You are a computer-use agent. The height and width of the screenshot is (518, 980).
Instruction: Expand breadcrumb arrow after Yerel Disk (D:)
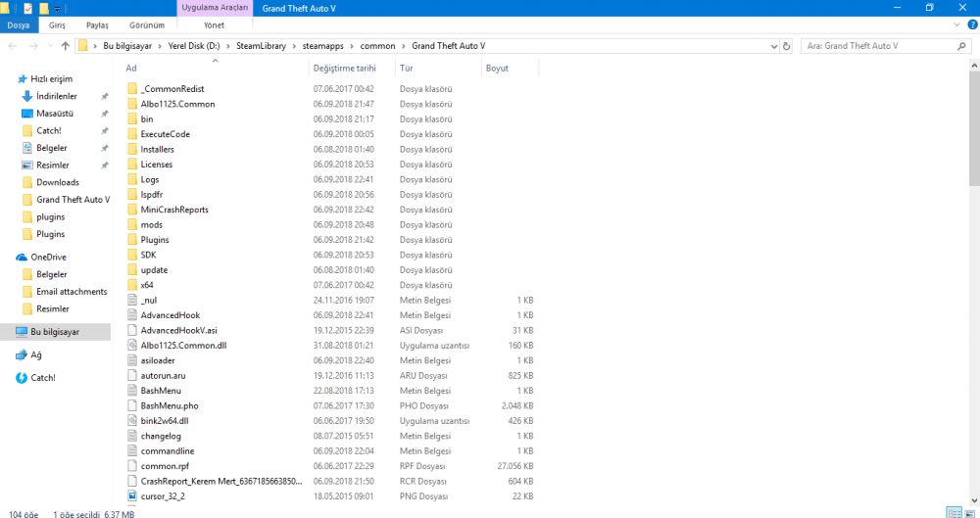click(x=228, y=46)
